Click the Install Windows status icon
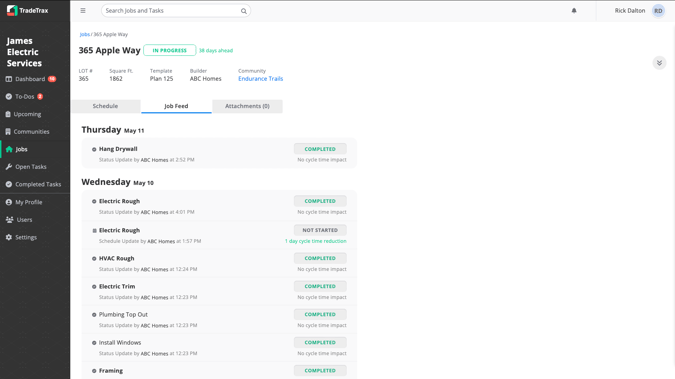 (94, 343)
